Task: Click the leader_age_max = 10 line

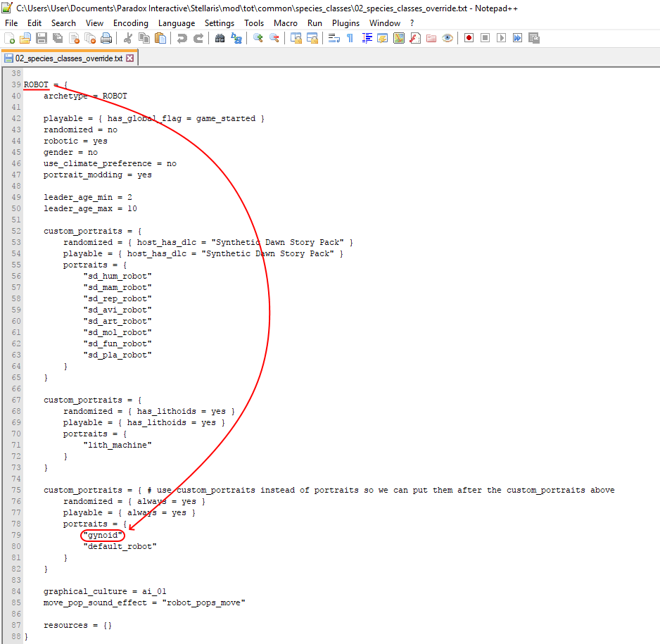Action: pyautogui.click(x=90, y=208)
